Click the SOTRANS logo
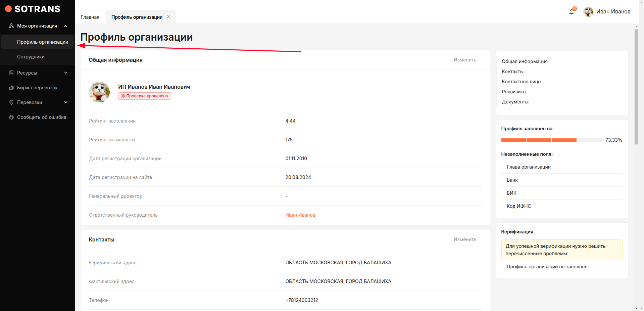The image size is (644, 311). pyautogui.click(x=33, y=9)
